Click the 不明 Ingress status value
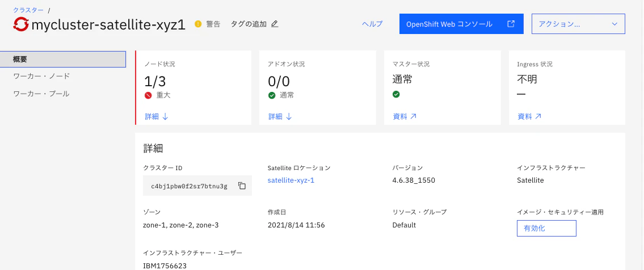The width and height of the screenshot is (644, 270). pyautogui.click(x=527, y=79)
